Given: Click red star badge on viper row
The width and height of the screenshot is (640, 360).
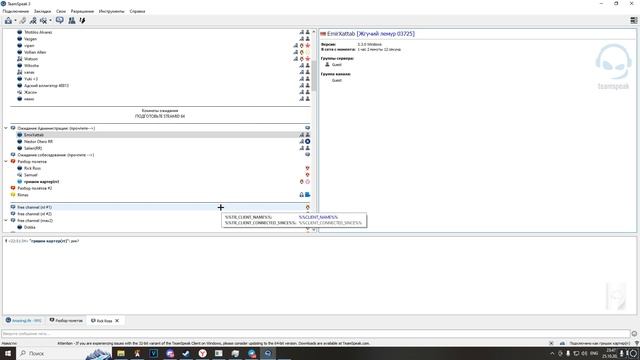Looking at the screenshot, I should 308,46.
